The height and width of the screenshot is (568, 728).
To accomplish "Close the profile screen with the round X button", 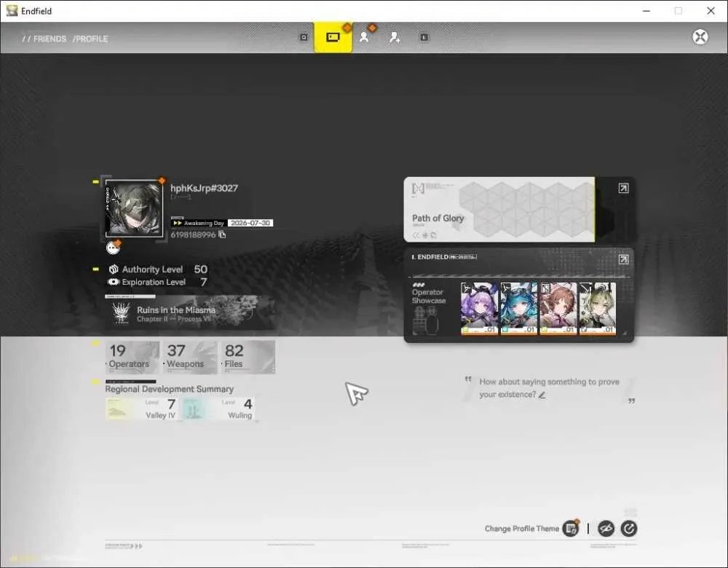I will point(700,36).
